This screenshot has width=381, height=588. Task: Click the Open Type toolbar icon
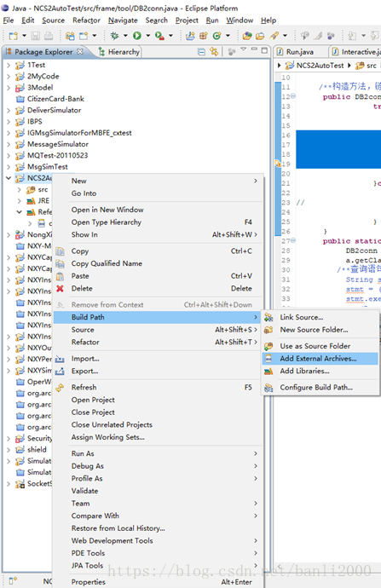(247, 36)
